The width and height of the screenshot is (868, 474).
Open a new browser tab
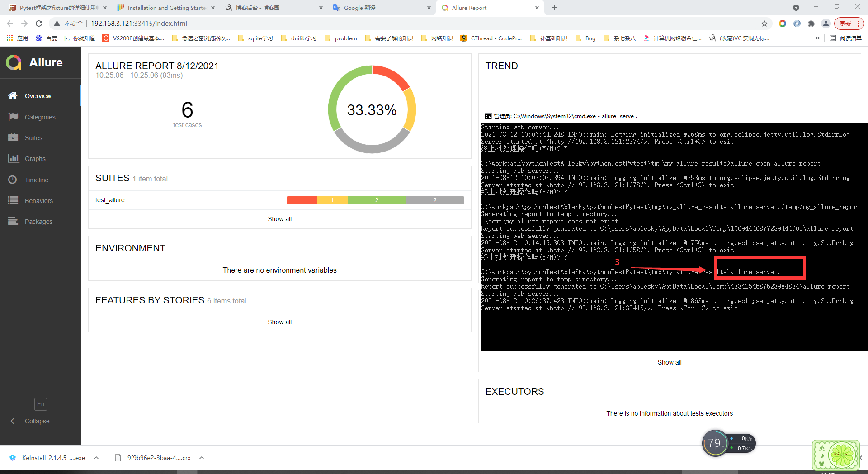554,8
